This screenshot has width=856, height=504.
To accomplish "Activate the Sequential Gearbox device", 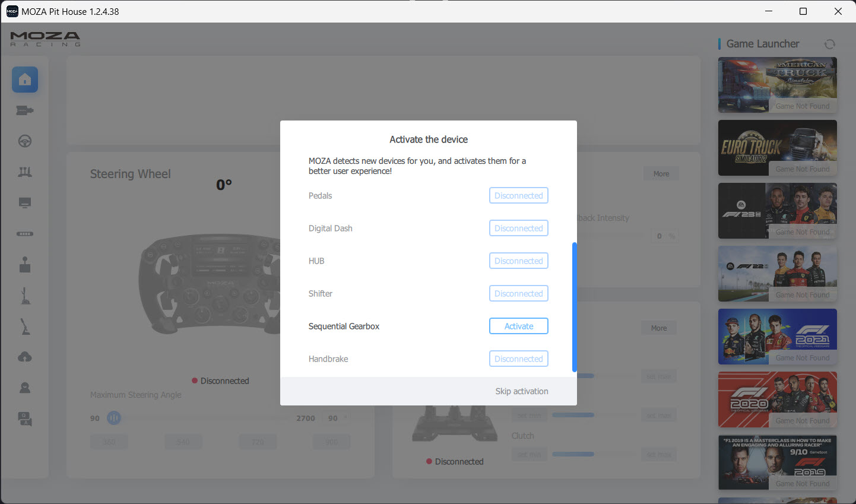I will (x=518, y=326).
